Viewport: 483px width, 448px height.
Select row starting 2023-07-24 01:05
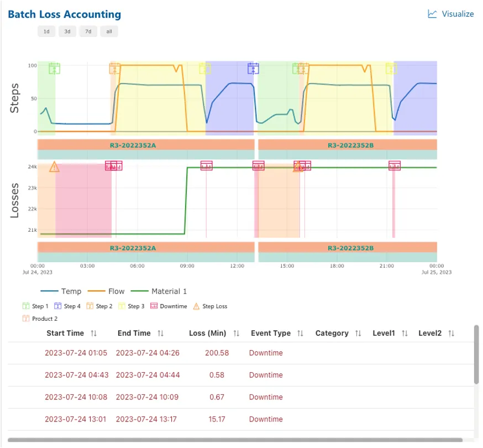[241, 353]
